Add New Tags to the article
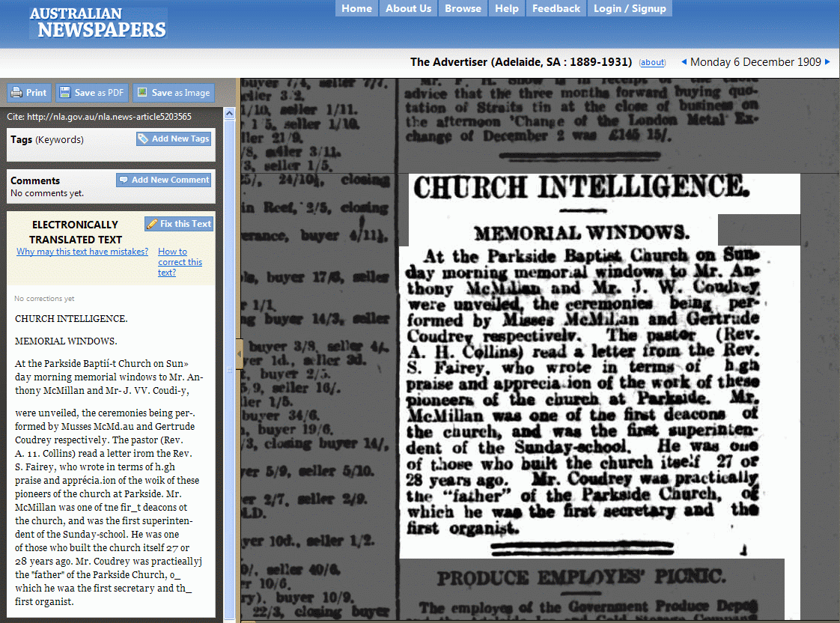The width and height of the screenshot is (840, 623). coord(174,139)
